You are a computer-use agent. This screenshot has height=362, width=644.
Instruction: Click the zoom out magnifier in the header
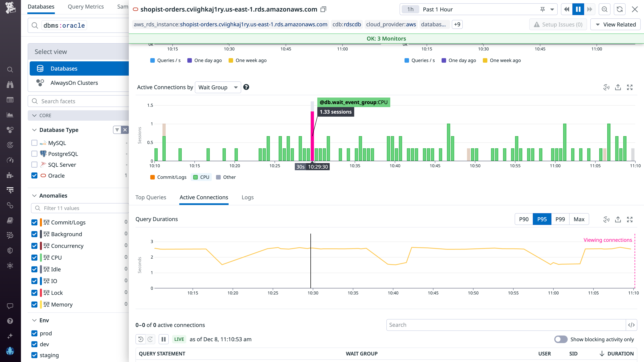(x=604, y=9)
